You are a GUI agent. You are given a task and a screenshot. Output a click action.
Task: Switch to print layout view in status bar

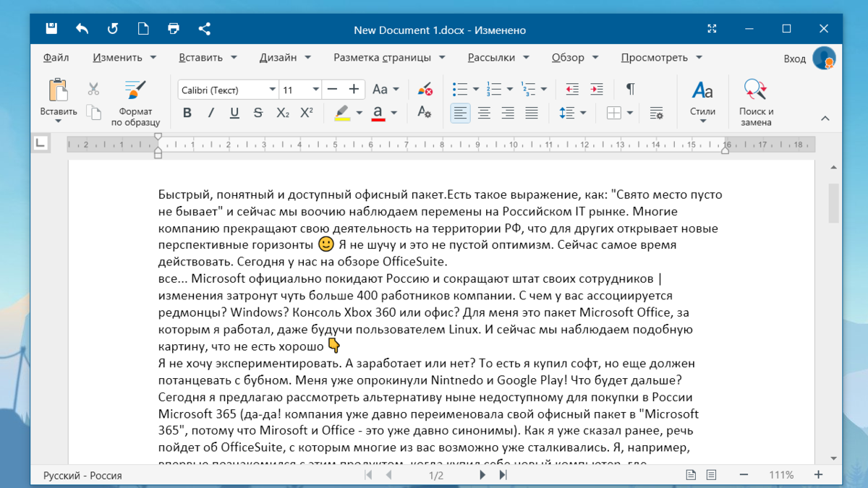coord(692,475)
